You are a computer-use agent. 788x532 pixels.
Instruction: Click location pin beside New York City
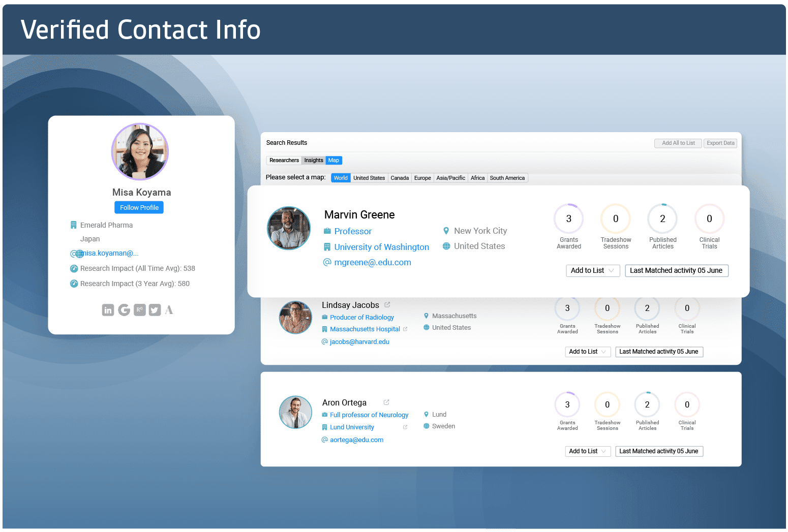[x=446, y=231]
